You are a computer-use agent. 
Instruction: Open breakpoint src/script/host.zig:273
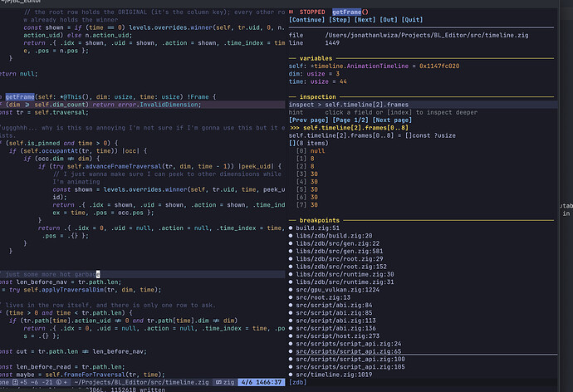[338, 336]
